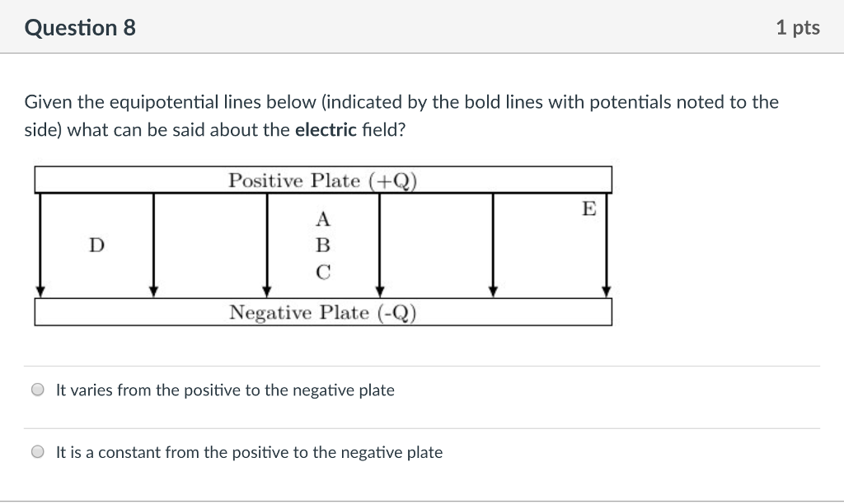This screenshot has width=844, height=504.
Task: Click the 'Negative Plate (-Q)' label in the diagram
Action: point(323,312)
